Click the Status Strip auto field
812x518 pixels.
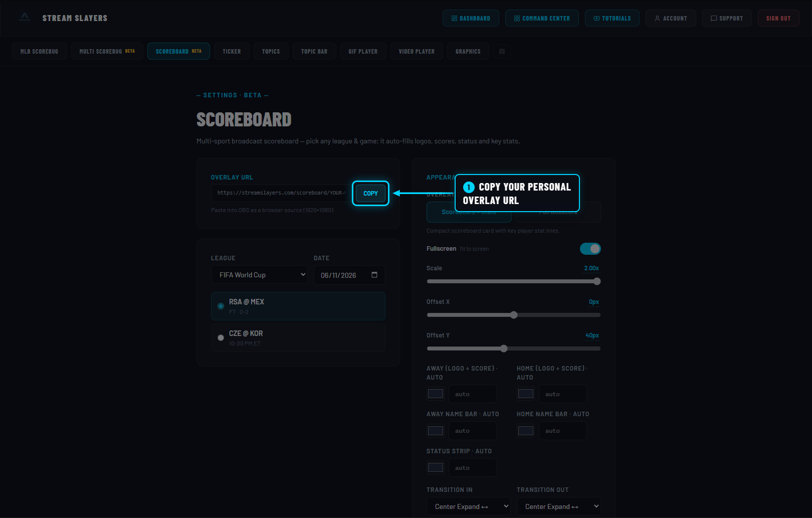click(x=473, y=468)
